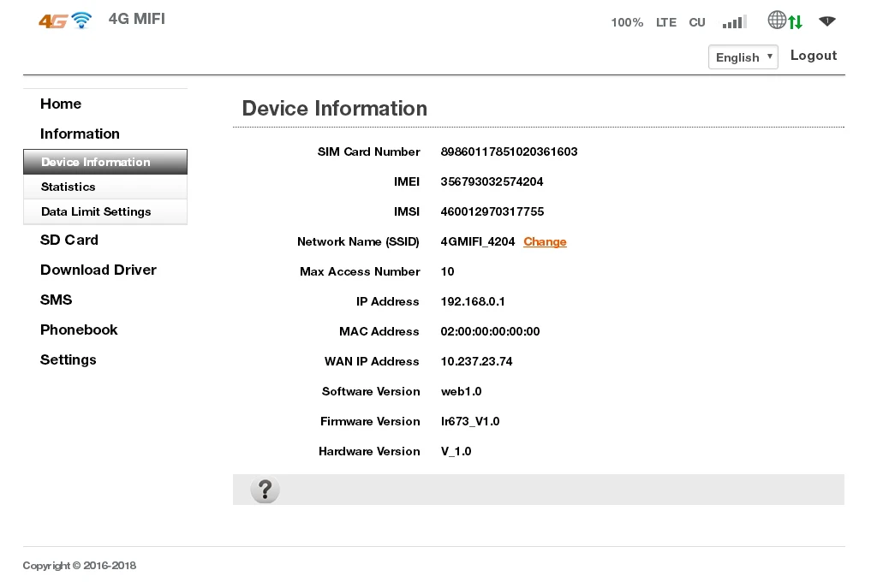Open the Download Driver section
The height and width of the screenshot is (588, 871).
pyautogui.click(x=98, y=270)
